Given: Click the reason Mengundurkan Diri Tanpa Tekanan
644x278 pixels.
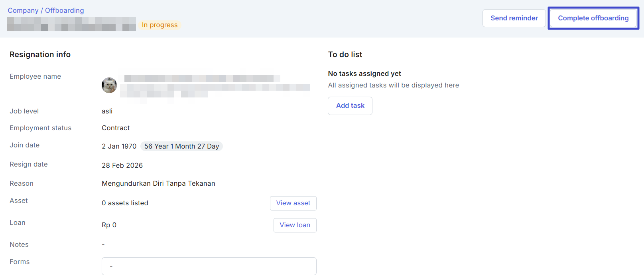Looking at the screenshot, I should [158, 183].
